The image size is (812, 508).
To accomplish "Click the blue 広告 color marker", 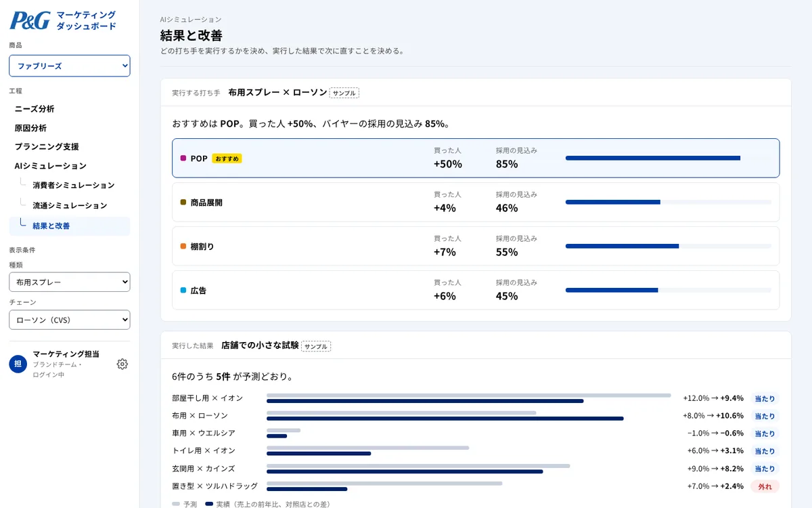I will click(x=183, y=290).
